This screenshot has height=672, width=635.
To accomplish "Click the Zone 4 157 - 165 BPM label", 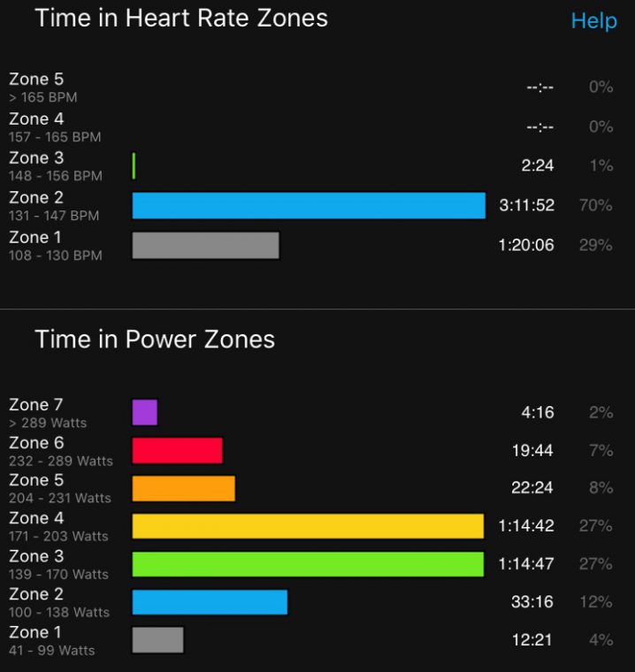I will [55, 126].
